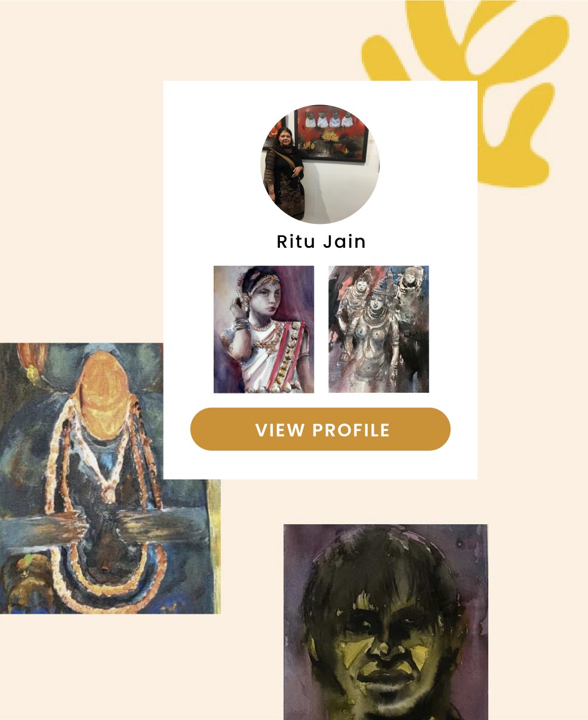
Task: Click the red framed artwork in the profile photo
Action: pyautogui.click(x=331, y=134)
